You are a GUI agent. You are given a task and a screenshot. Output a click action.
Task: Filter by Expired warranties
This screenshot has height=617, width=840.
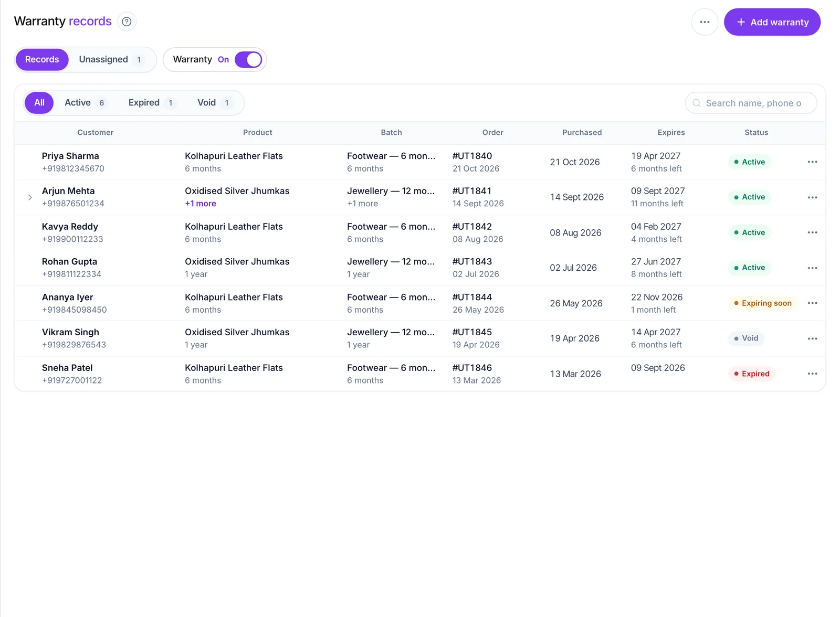click(151, 102)
